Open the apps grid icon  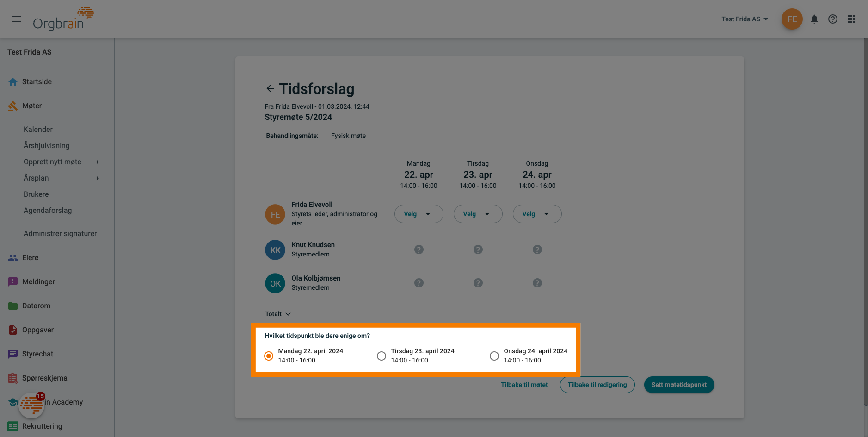pos(851,19)
